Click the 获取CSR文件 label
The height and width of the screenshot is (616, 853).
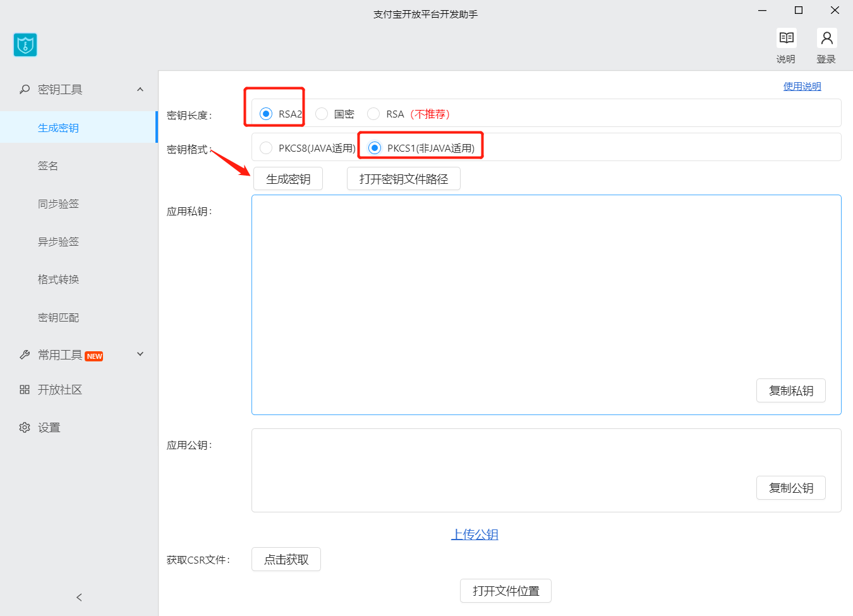(198, 560)
